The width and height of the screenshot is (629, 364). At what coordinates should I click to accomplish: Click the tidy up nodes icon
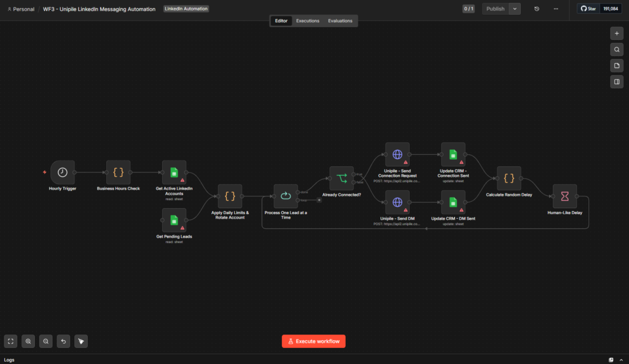[81, 341]
